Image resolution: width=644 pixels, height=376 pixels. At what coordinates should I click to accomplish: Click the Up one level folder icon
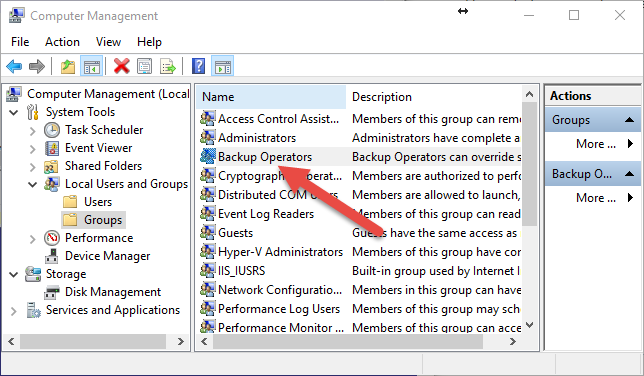click(x=68, y=66)
